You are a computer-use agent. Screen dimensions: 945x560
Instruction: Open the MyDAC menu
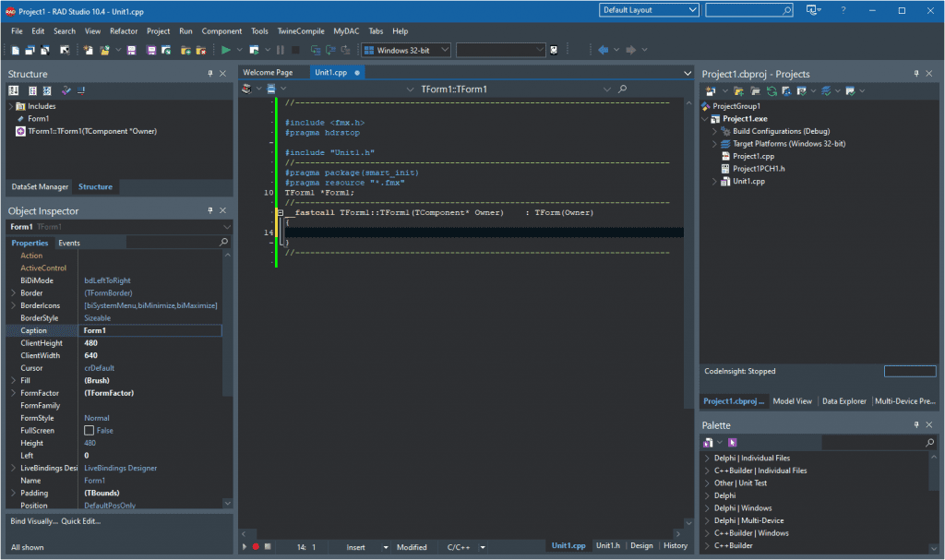[x=346, y=31]
